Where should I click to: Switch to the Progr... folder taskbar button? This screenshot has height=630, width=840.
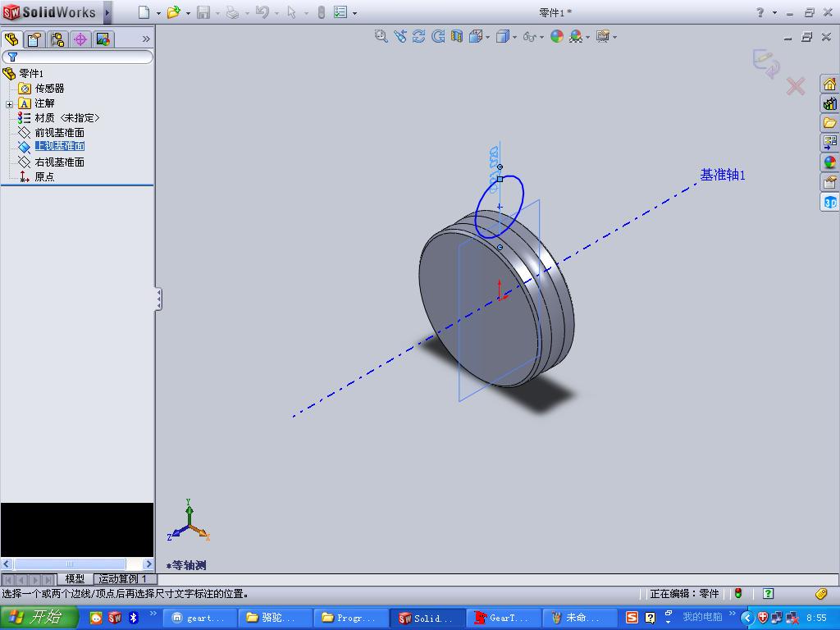pyautogui.click(x=351, y=618)
